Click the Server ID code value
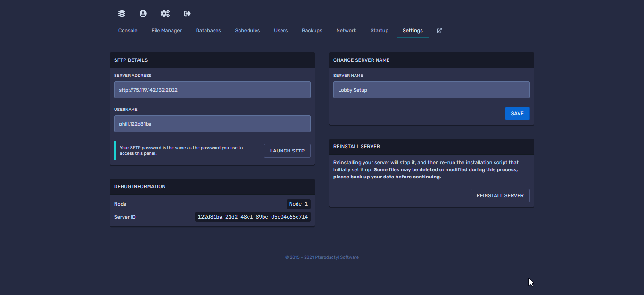644x295 pixels. [x=253, y=217]
